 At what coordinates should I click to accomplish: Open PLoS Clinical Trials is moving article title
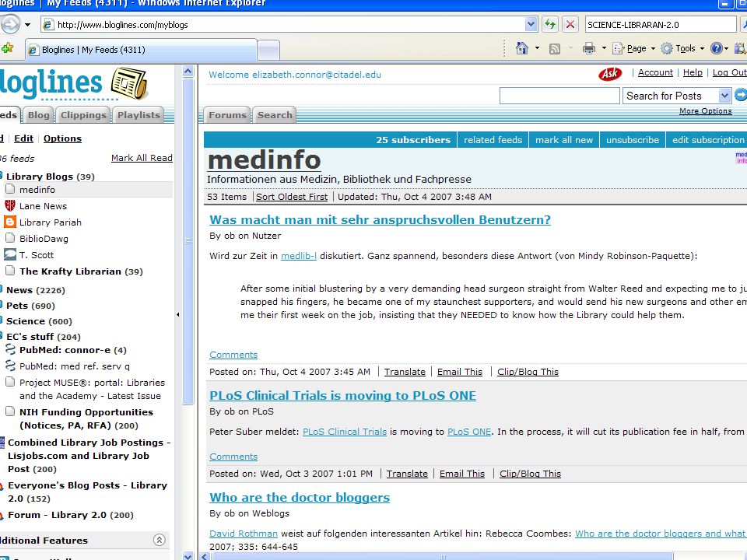342,395
